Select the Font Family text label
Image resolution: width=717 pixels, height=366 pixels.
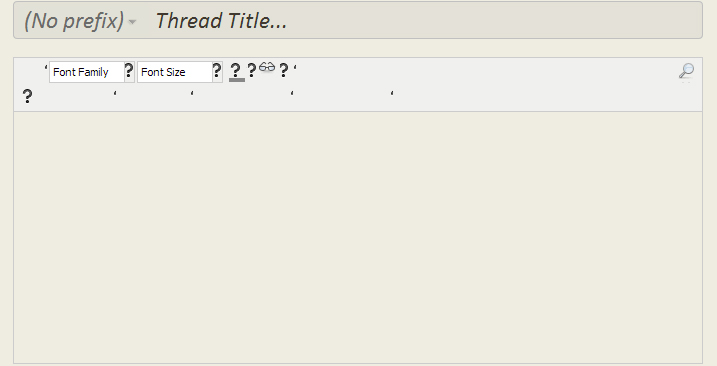tap(80, 72)
